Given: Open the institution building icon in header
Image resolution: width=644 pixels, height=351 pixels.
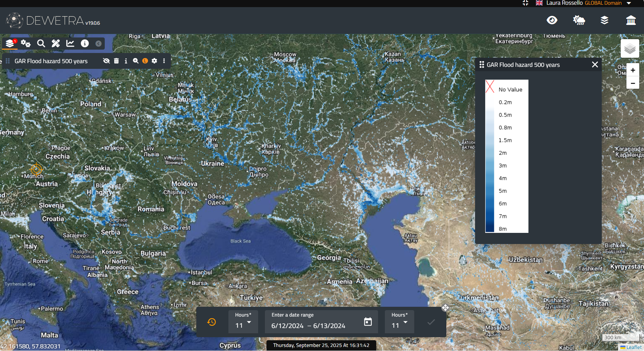Looking at the screenshot, I should [x=630, y=20].
